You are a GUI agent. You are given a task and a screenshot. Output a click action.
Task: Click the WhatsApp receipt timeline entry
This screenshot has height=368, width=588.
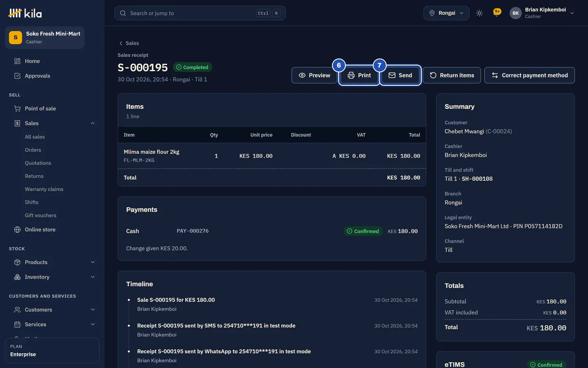224,351
